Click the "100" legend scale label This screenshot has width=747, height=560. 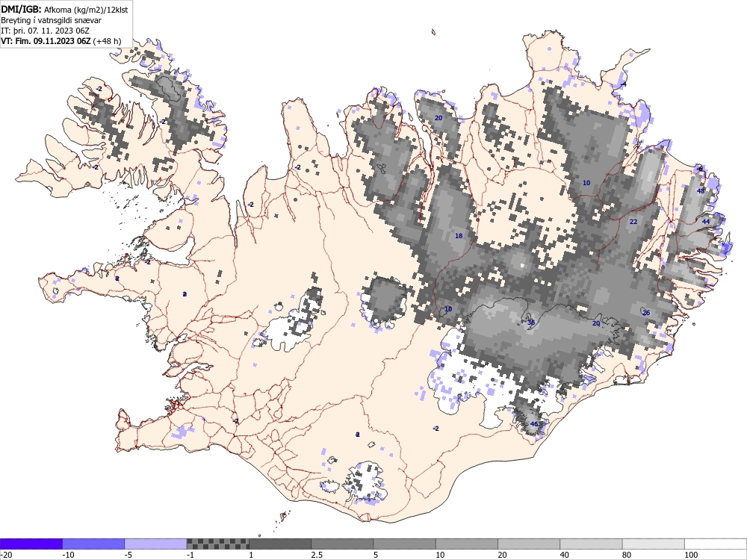691,556
